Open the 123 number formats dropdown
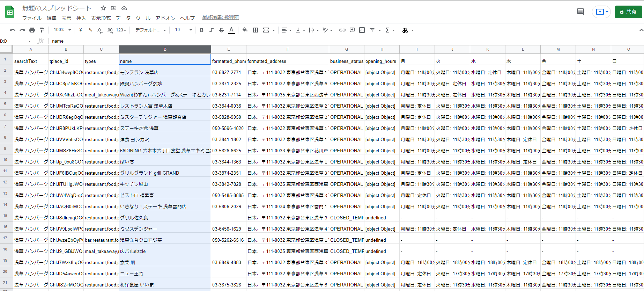 point(121,30)
